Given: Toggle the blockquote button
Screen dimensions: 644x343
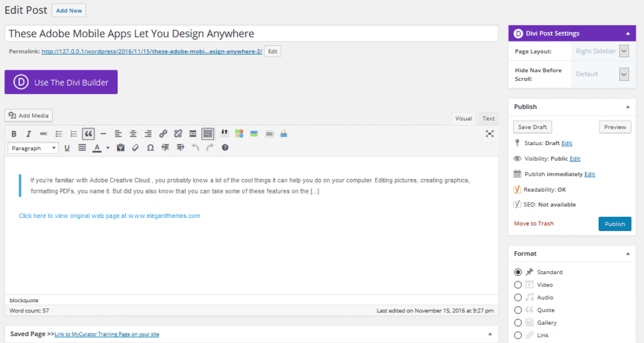Looking at the screenshot, I should (88, 134).
